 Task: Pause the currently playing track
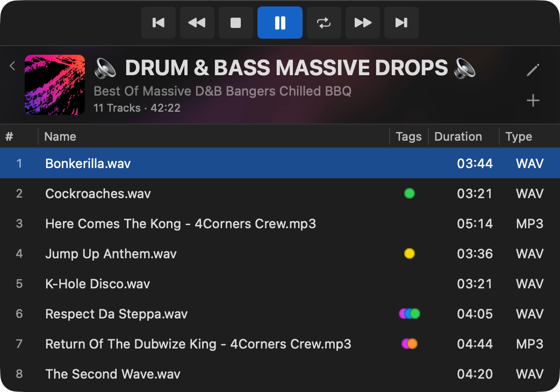(x=279, y=23)
